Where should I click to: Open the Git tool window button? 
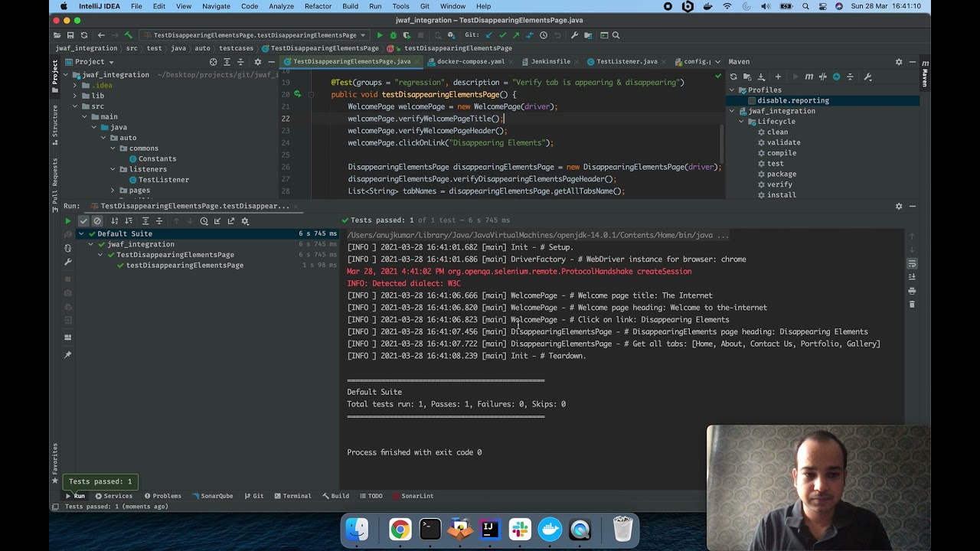[254, 496]
